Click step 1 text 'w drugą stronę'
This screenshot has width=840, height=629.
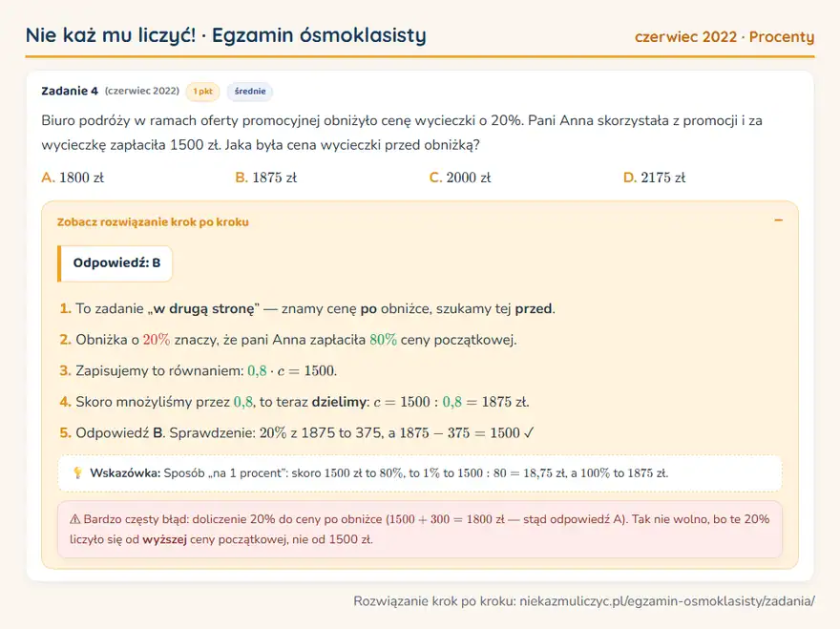[203, 308]
